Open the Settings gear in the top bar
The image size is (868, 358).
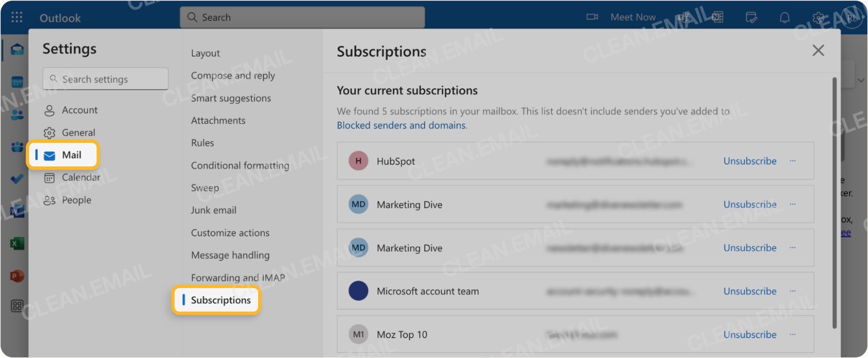coord(819,18)
